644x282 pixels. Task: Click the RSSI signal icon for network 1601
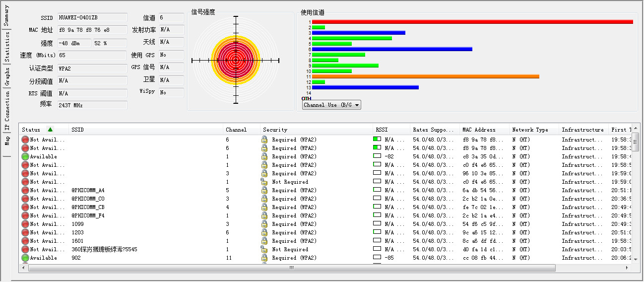click(377, 240)
